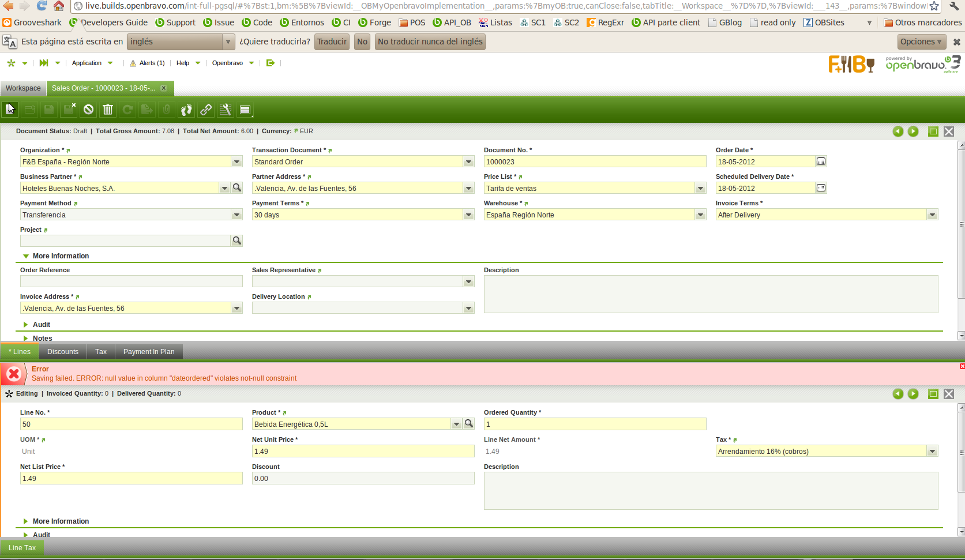The height and width of the screenshot is (560, 965).
Task: Open the Alerts (1) link
Action: pyautogui.click(x=151, y=63)
